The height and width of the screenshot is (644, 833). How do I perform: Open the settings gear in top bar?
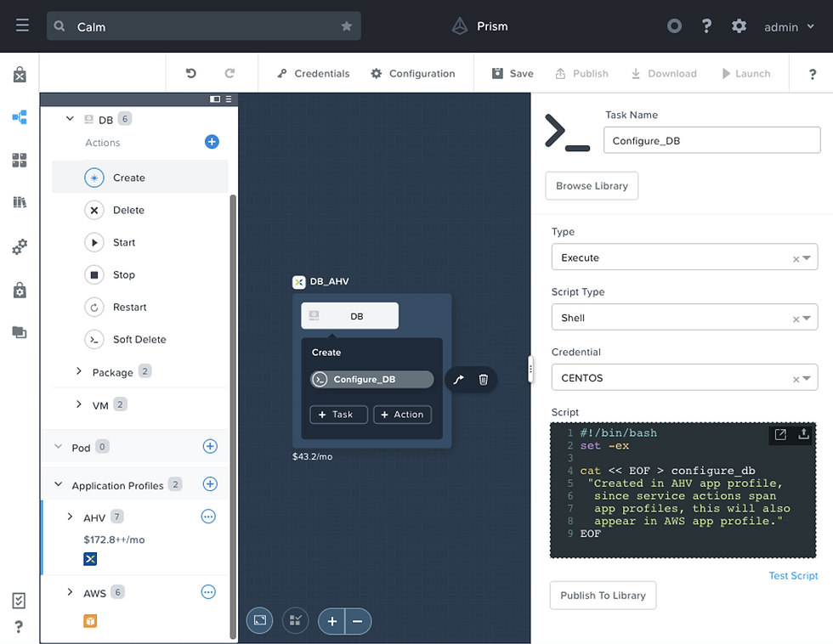coord(739,26)
